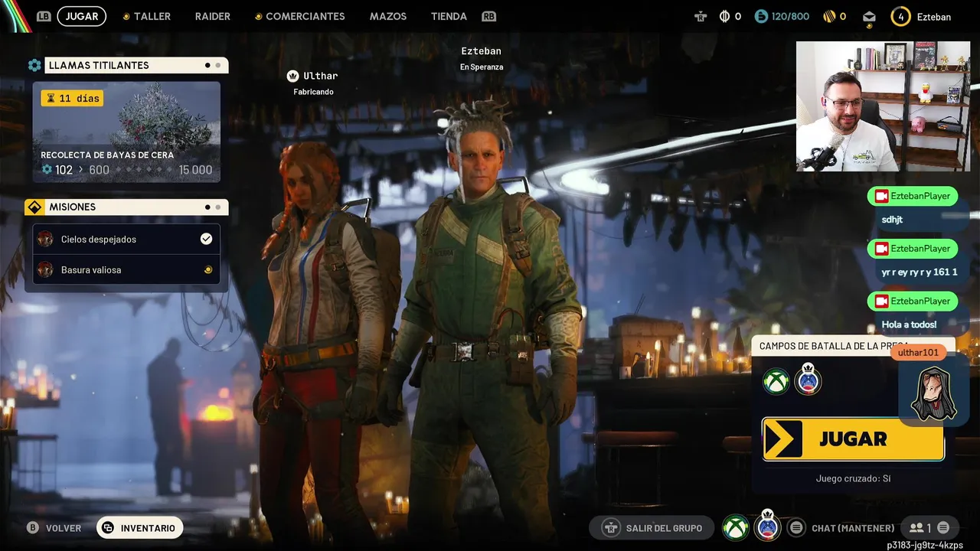
Task: Open the party member count button
Action: pos(920,528)
